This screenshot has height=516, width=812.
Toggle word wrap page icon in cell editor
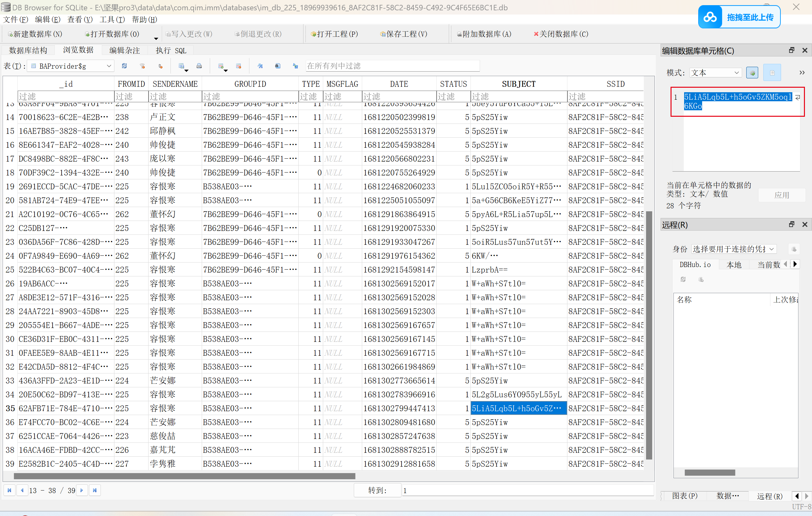point(772,73)
